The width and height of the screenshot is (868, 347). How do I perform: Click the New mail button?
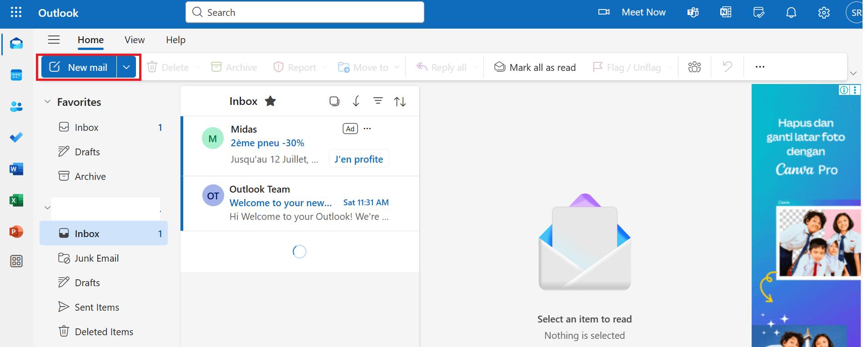79,67
